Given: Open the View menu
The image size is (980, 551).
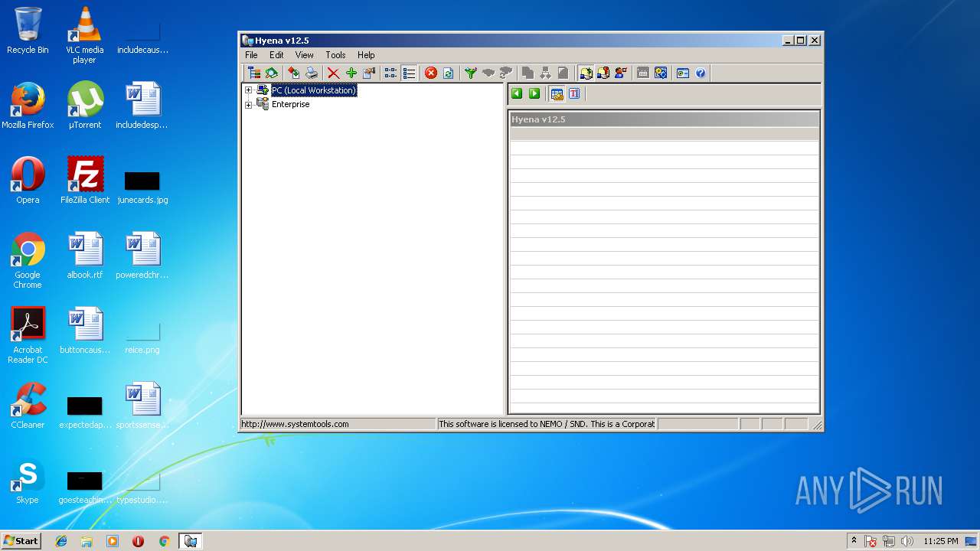Looking at the screenshot, I should 305,55.
